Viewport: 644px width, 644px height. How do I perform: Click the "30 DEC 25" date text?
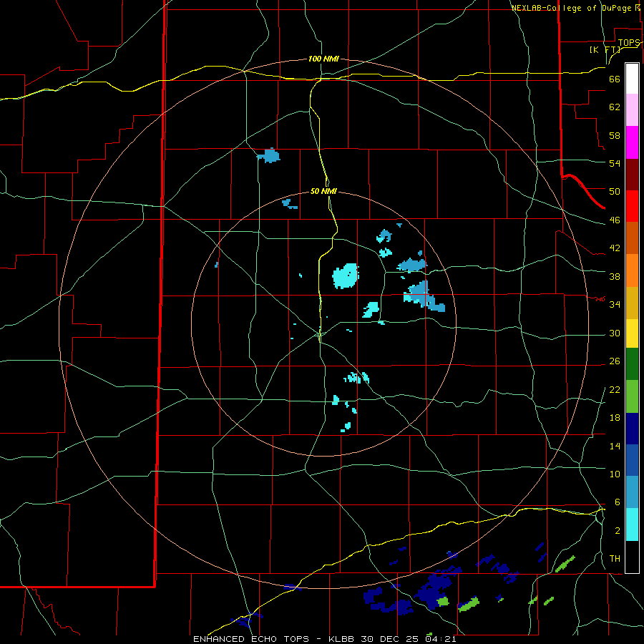point(389,639)
